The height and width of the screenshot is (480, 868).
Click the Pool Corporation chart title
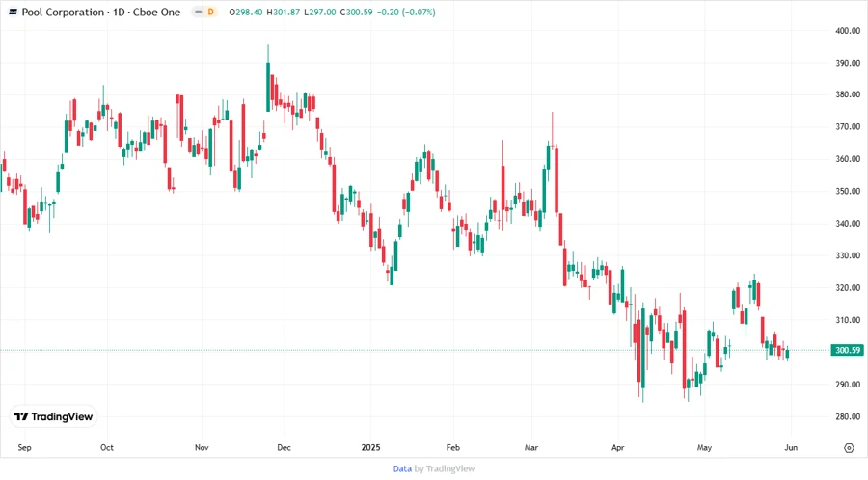(x=100, y=13)
